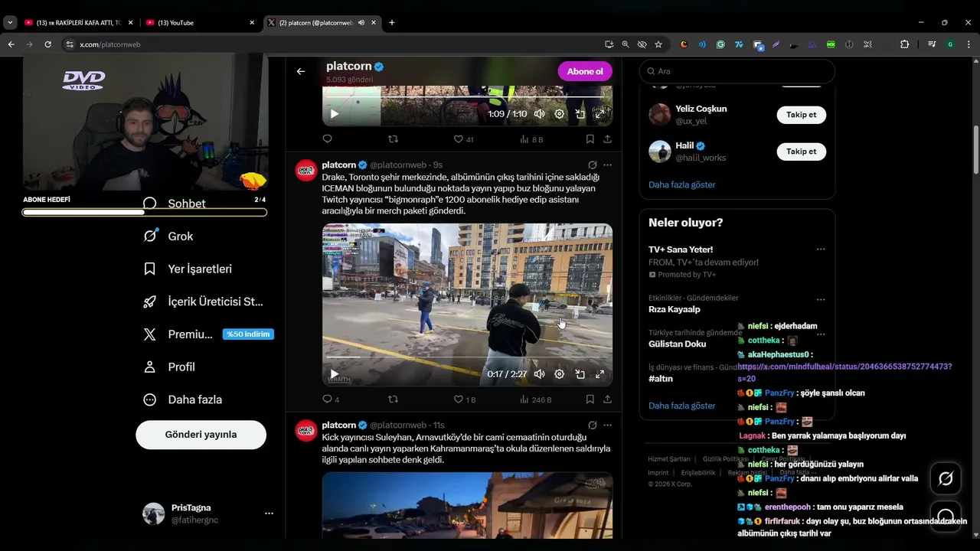Image resolution: width=980 pixels, height=551 pixels.
Task: Open the tab search dropdown arrow
Action: click(x=10, y=23)
